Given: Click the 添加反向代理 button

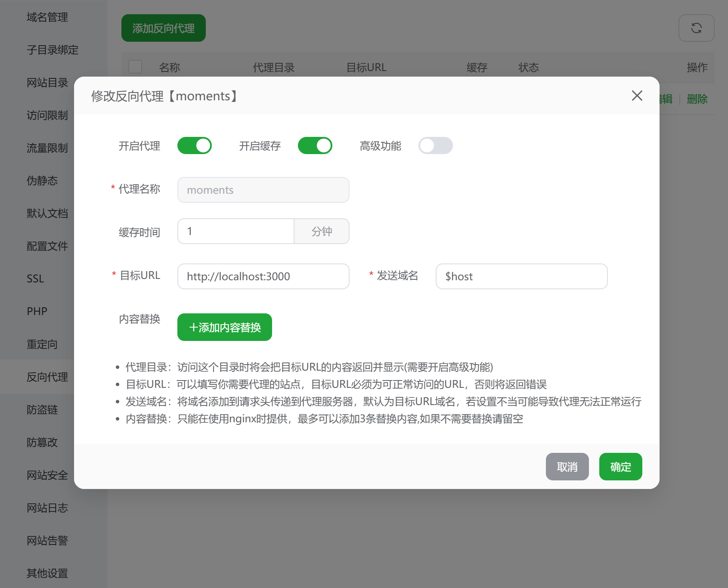Looking at the screenshot, I should point(164,28).
